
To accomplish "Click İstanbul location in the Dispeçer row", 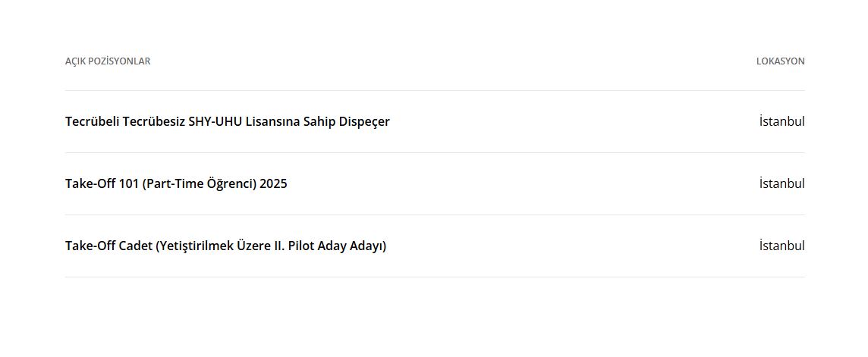I will (782, 121).
